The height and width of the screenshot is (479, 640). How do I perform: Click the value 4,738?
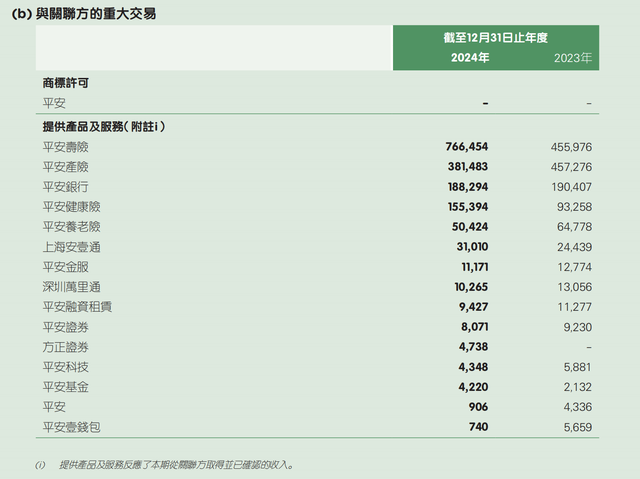473,347
